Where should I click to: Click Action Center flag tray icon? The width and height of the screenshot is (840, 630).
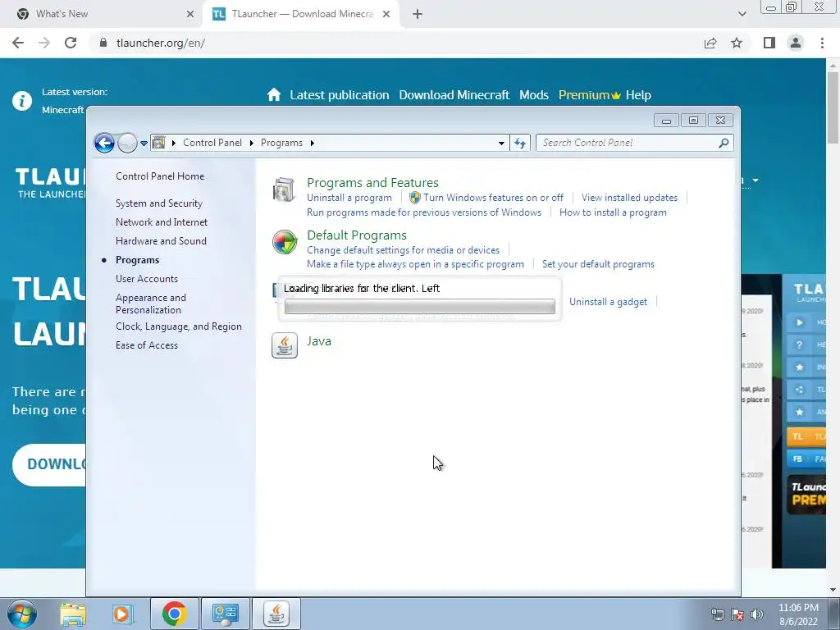point(737,614)
